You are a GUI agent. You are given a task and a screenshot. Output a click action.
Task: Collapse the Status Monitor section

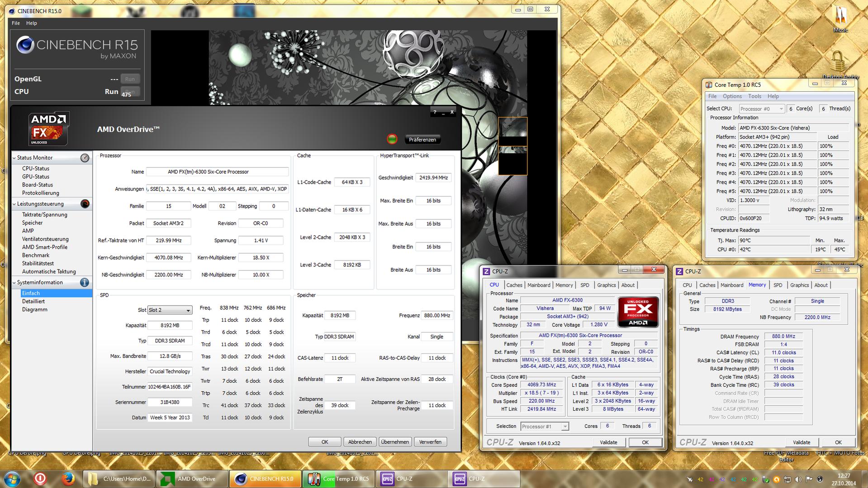14,158
